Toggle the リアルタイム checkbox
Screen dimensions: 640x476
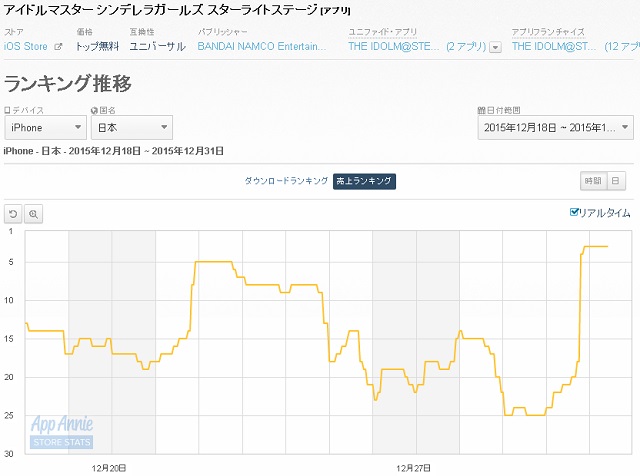(x=574, y=212)
